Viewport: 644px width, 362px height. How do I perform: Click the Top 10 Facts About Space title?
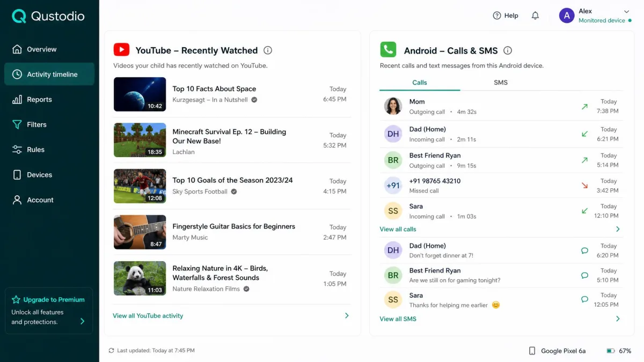[214, 89]
